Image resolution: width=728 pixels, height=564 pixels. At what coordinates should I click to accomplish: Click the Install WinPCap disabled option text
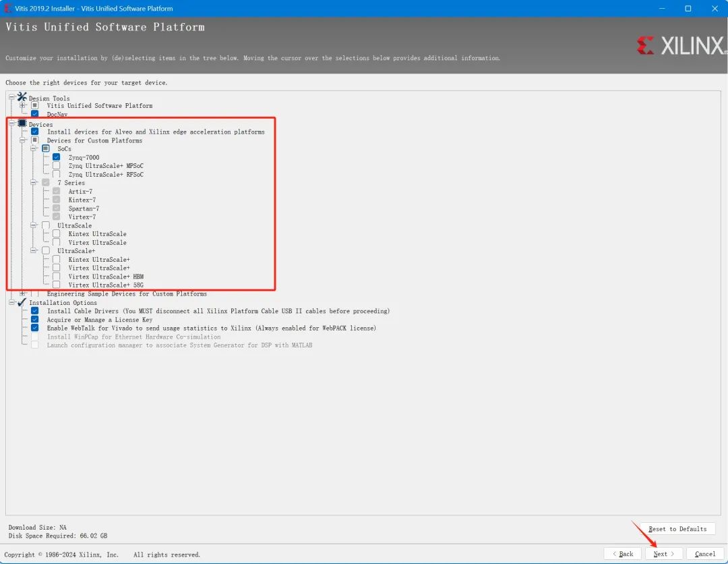[x=133, y=337]
